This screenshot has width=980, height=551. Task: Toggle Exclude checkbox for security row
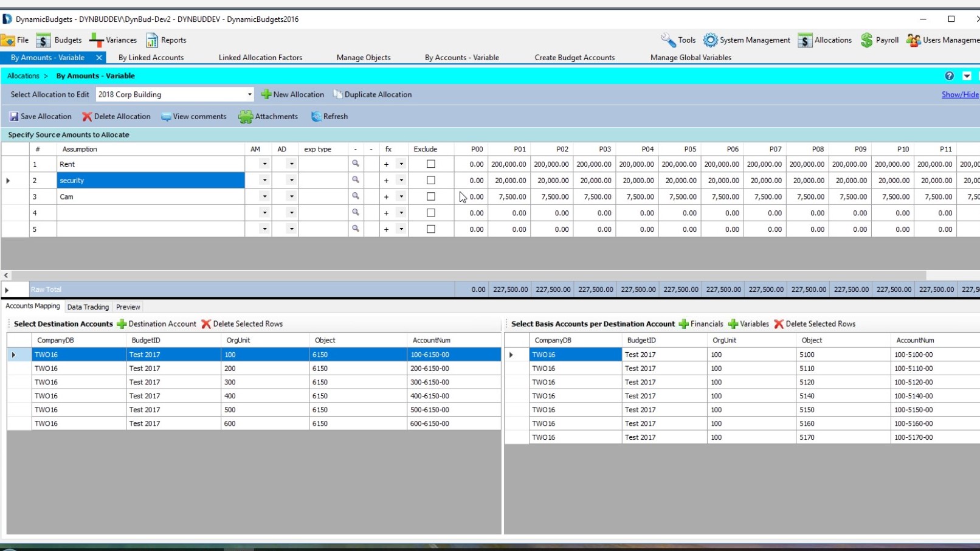pos(431,181)
